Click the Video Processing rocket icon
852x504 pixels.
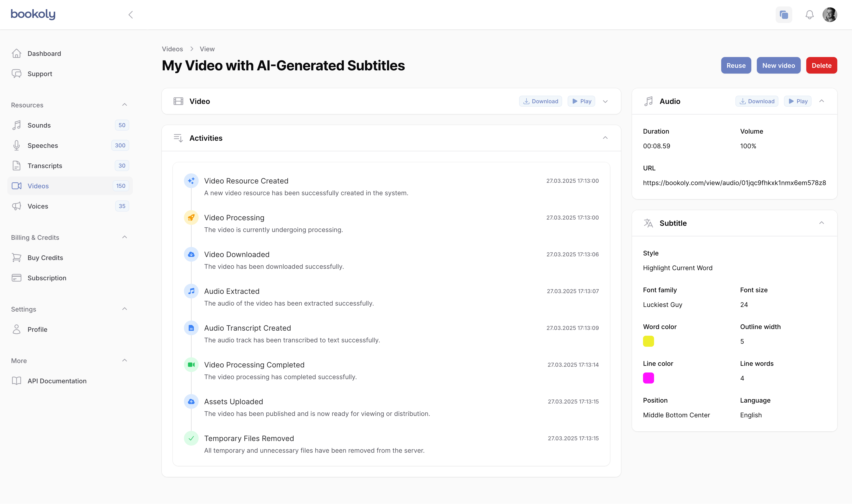(x=191, y=217)
